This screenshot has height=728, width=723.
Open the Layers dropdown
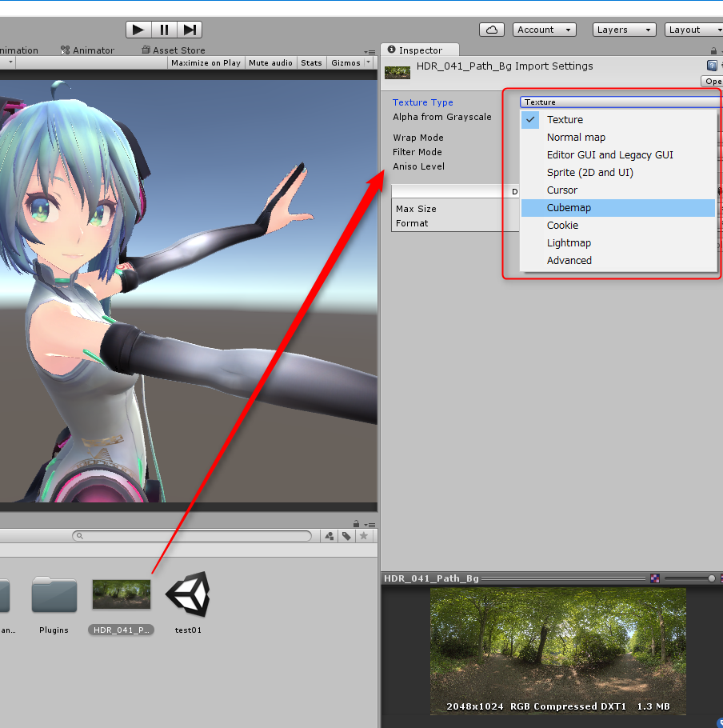coord(624,30)
